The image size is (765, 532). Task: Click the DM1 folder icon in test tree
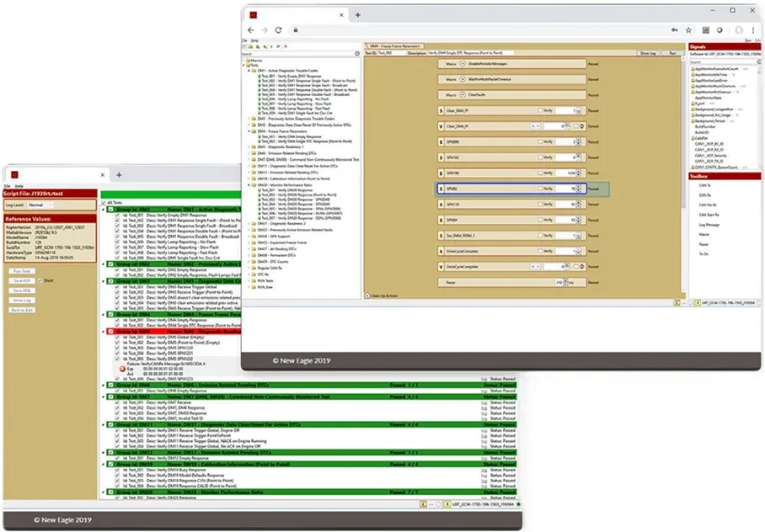click(252, 71)
